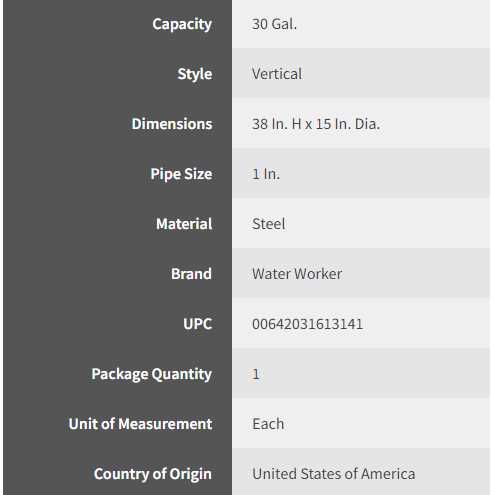495x495 pixels.
Task: Select the United States of America text
Action: pyautogui.click(x=334, y=474)
